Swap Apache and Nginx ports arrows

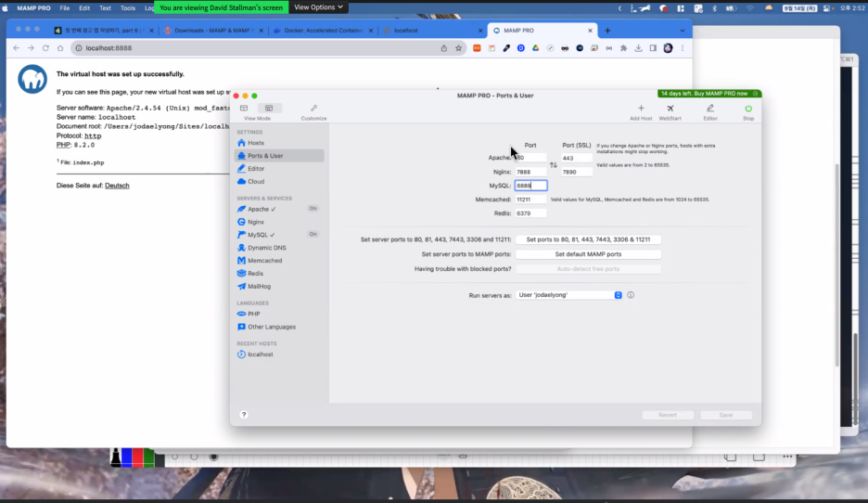pyautogui.click(x=553, y=165)
